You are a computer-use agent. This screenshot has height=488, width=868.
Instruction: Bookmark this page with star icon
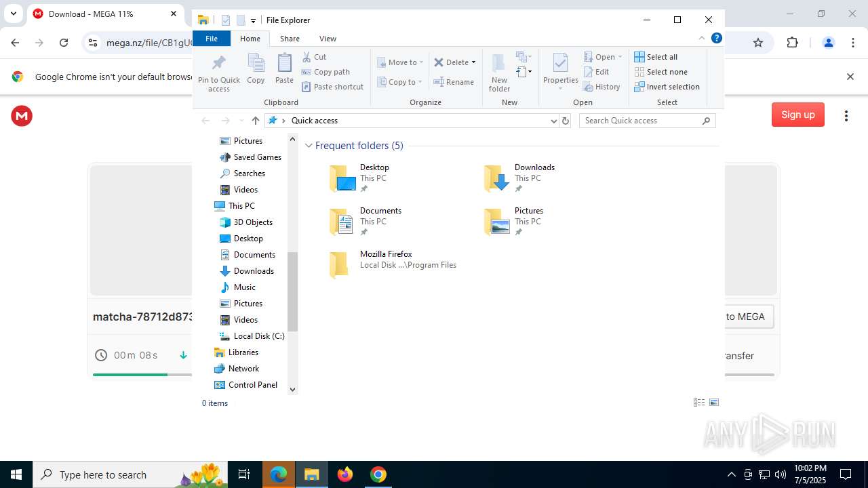pos(758,43)
